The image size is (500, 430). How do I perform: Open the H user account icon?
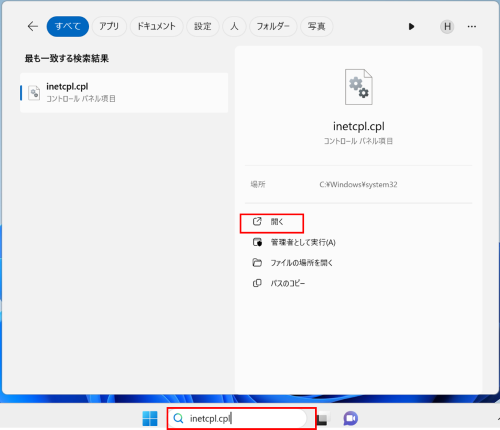(x=447, y=26)
